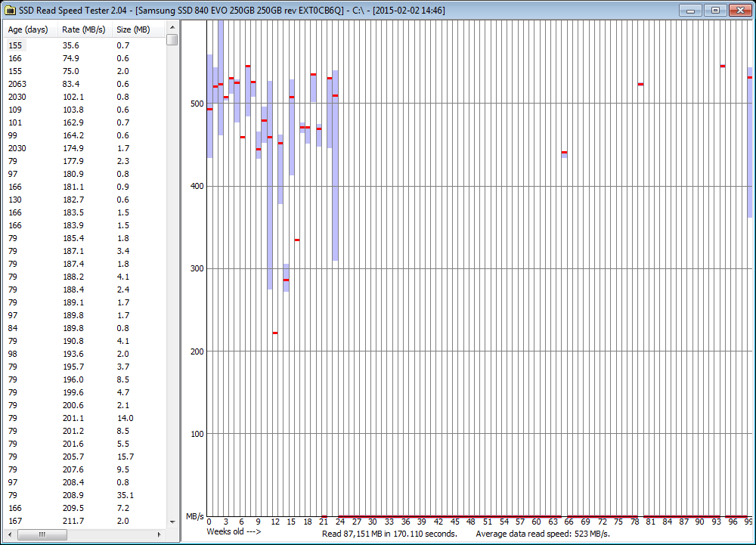Image resolution: width=756 pixels, height=545 pixels.
Task: Select the row with rate 188.2
Action: click(x=85, y=277)
